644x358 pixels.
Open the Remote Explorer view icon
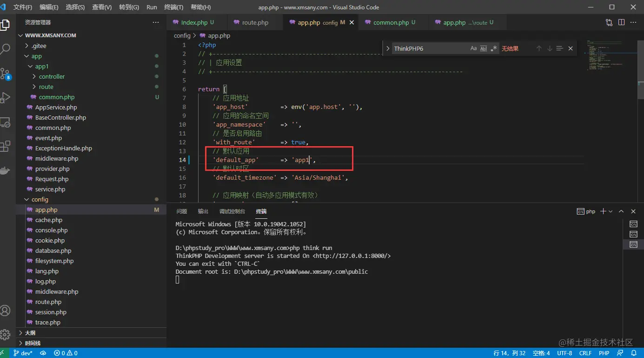point(5,122)
